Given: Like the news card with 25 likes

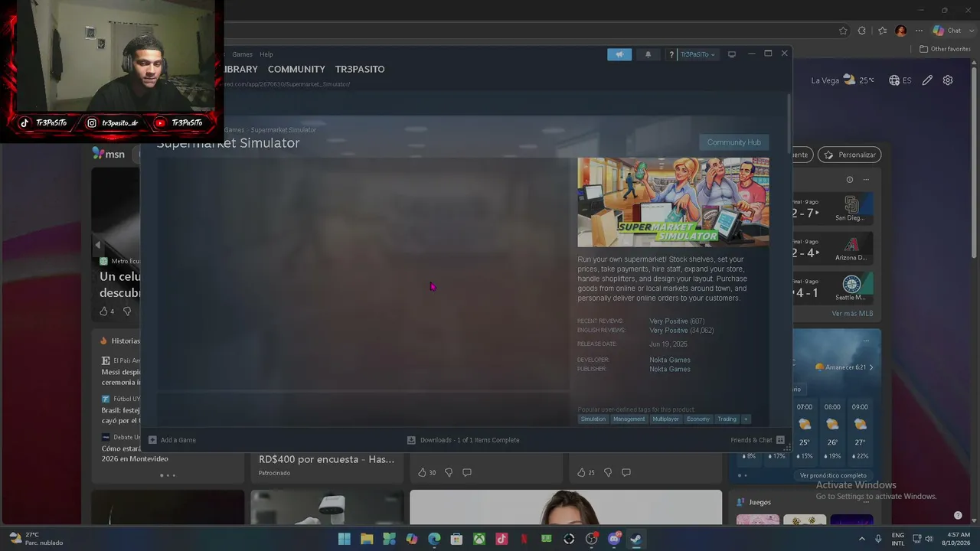Looking at the screenshot, I should 586,472.
